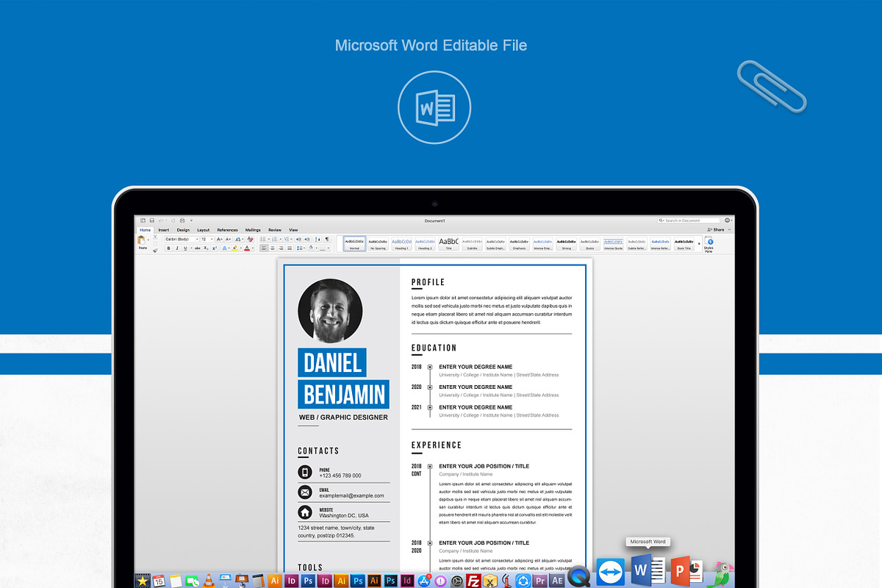
Task: Switch to the Insert tab
Action: tap(164, 230)
